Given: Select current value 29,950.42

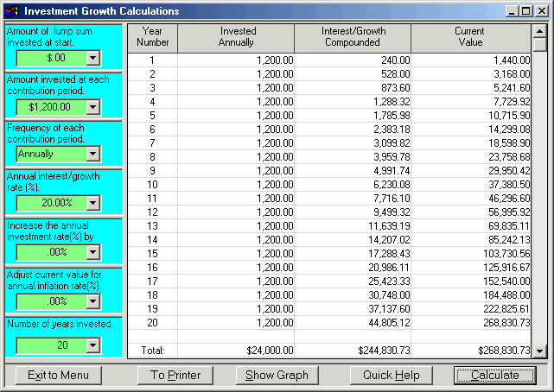Looking at the screenshot, I should (x=471, y=171).
